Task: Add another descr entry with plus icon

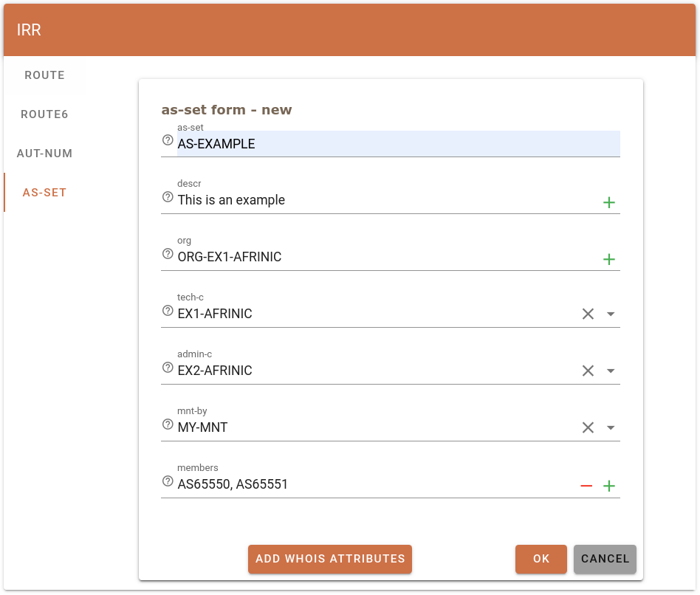Action: [609, 202]
